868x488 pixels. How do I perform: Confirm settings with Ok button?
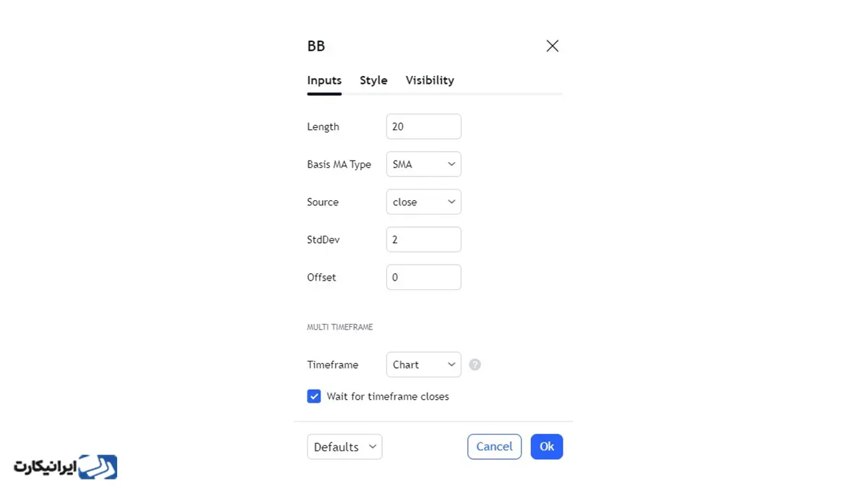point(547,447)
